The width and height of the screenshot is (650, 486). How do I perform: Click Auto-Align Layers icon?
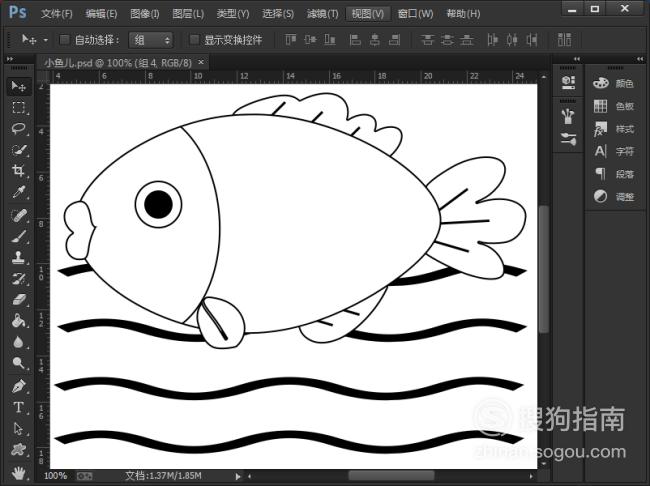click(564, 40)
